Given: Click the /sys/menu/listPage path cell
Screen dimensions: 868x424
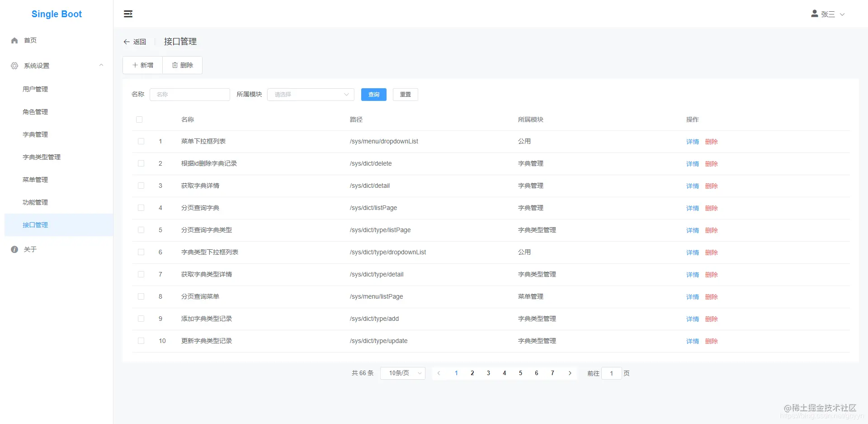Looking at the screenshot, I should click(376, 296).
